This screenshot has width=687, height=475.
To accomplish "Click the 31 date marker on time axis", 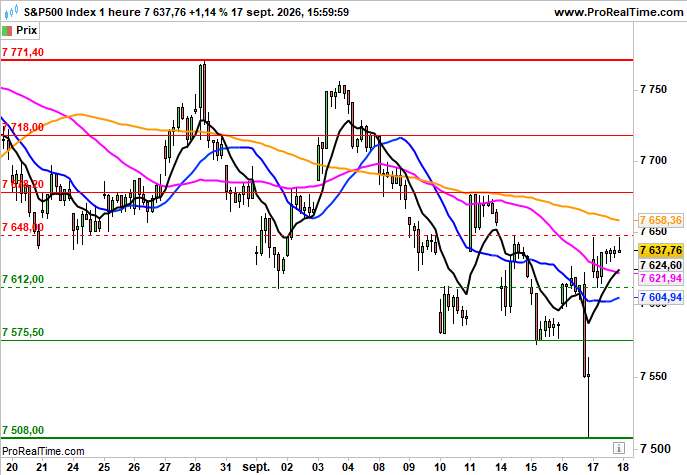I will point(226,467).
